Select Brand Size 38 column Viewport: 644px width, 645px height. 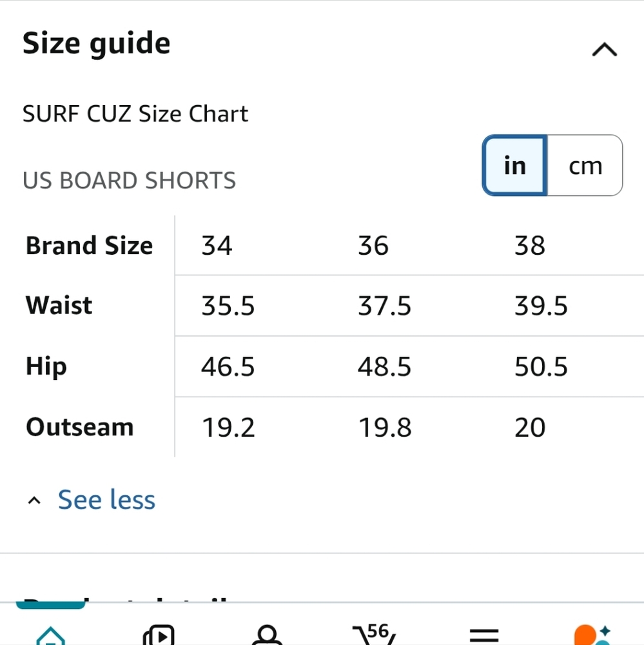(530, 245)
